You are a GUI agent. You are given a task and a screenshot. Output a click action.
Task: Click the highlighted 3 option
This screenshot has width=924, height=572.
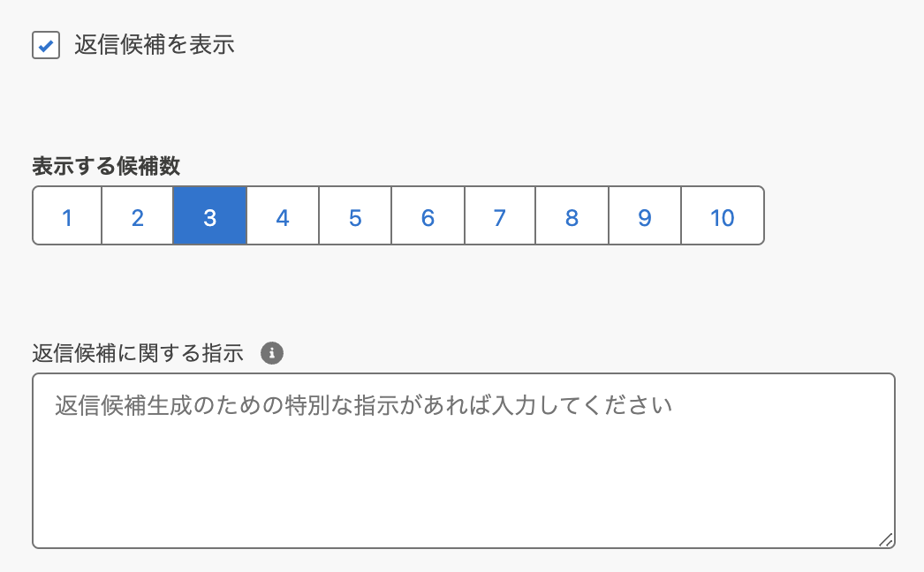coord(210,215)
